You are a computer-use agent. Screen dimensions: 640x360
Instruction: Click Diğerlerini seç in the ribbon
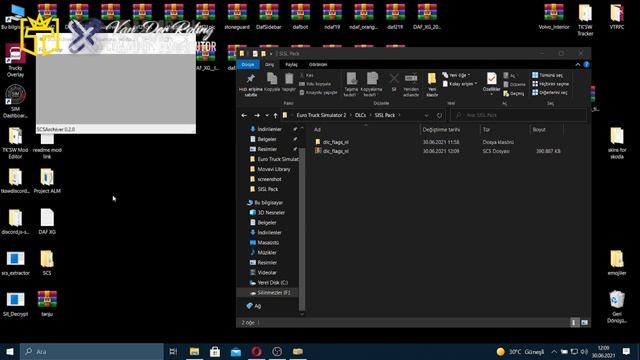click(x=549, y=93)
